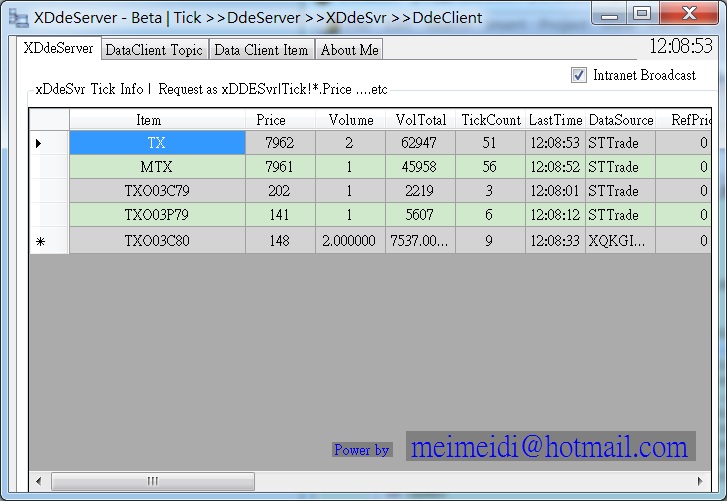The width and height of the screenshot is (727, 501).
Task: Sort by the LastTime column header
Action: point(555,120)
